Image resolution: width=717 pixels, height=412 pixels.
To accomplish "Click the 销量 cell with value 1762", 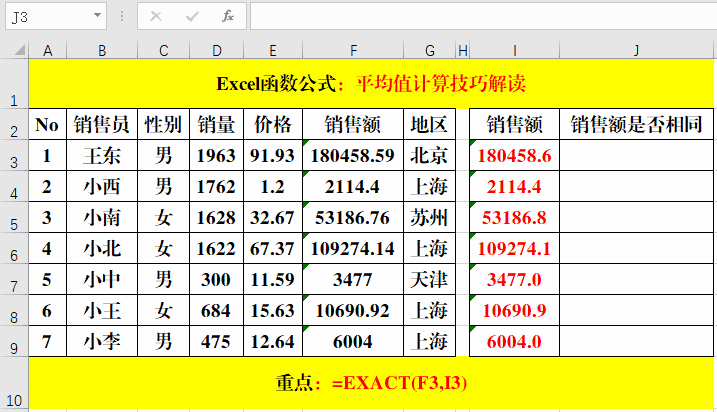I will 217,187.
